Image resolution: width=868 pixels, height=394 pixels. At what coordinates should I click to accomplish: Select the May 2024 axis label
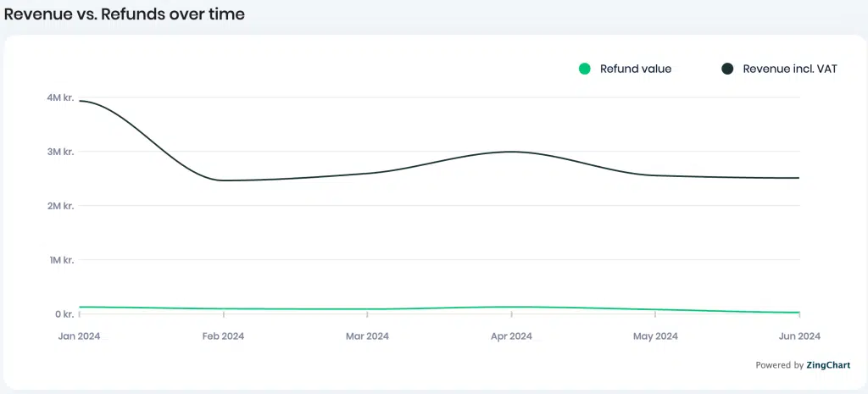[655, 336]
